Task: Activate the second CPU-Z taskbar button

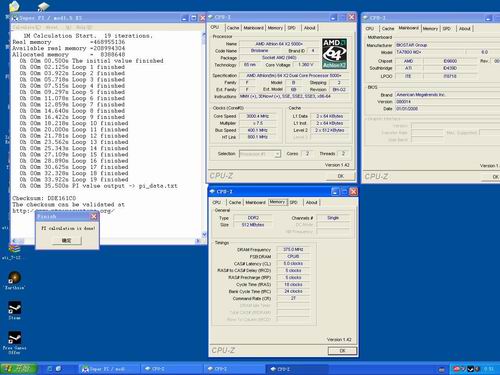Action: coord(234,369)
